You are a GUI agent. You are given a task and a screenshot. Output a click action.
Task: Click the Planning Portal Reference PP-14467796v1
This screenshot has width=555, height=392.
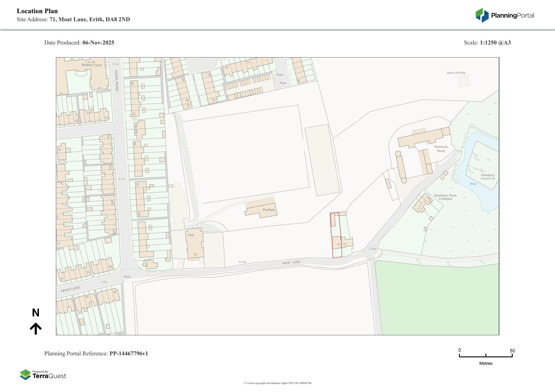click(96, 353)
